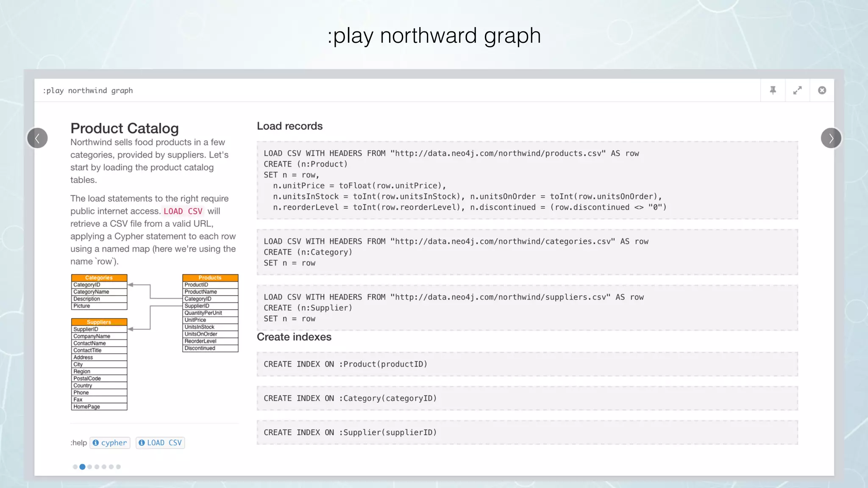
Task: Expand the frame to fullscreen
Action: point(797,90)
